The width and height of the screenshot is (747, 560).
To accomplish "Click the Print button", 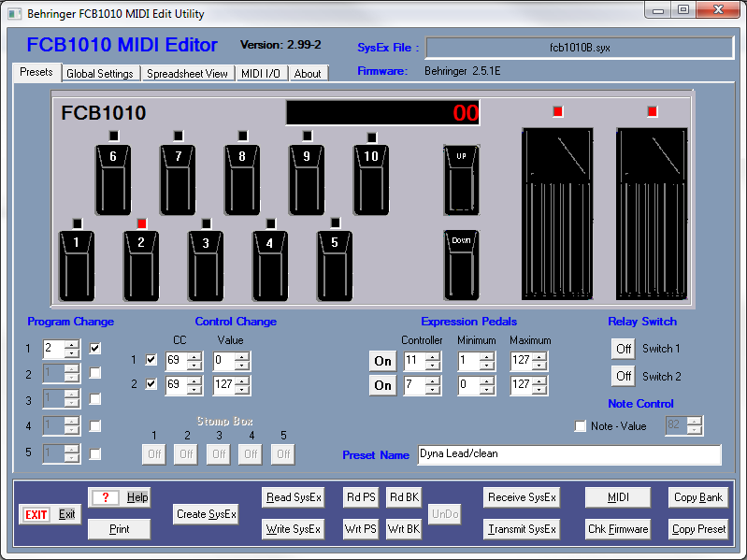I will 119,529.
